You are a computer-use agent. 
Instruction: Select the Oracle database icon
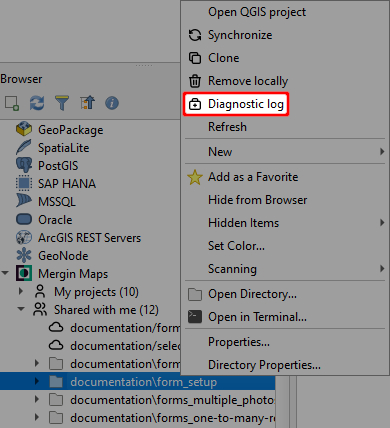click(x=24, y=219)
